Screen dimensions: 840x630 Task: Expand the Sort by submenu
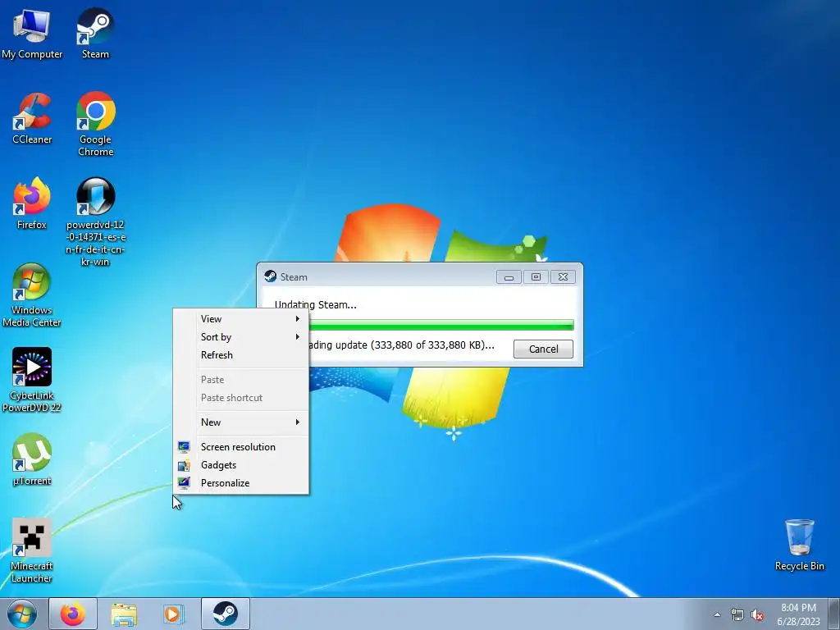coord(240,337)
